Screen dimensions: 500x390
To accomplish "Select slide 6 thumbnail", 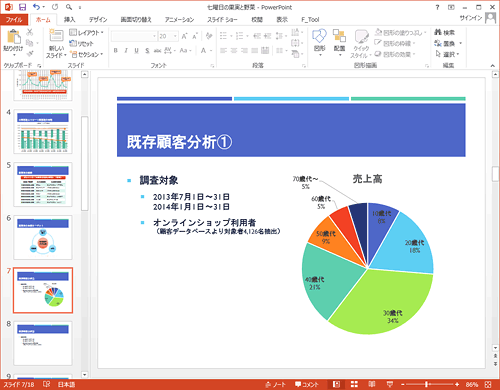I will coord(43,237).
